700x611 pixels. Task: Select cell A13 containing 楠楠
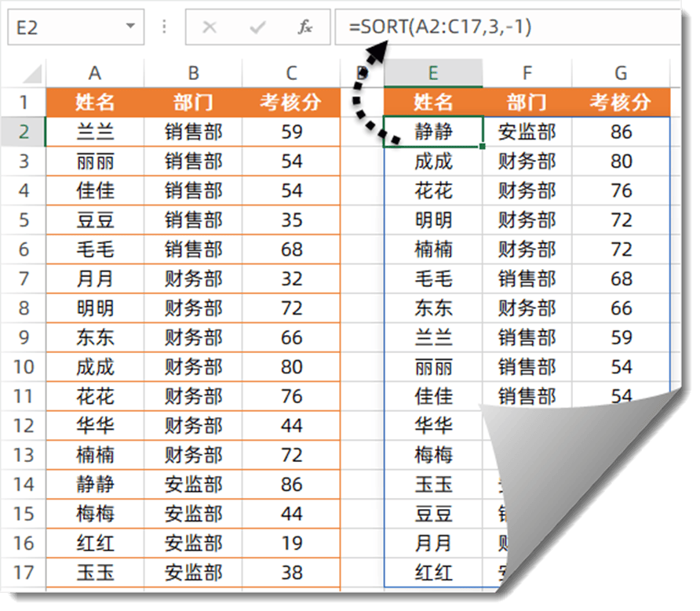[95, 455]
